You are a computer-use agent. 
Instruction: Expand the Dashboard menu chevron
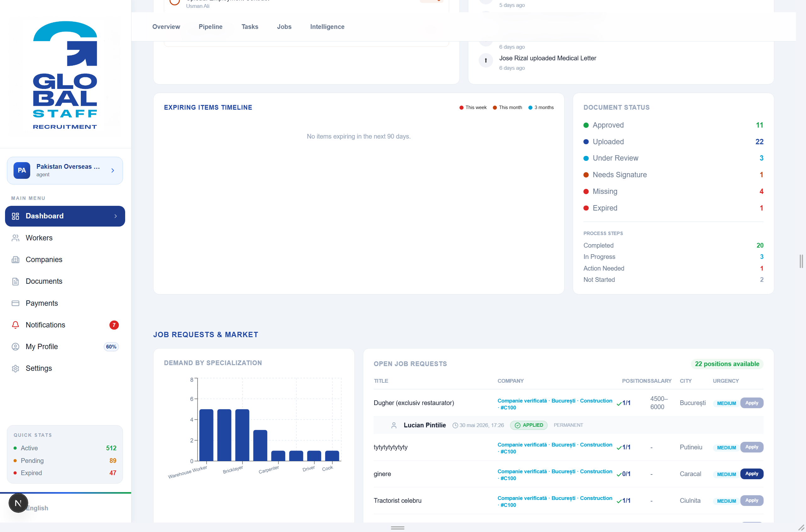[115, 216]
